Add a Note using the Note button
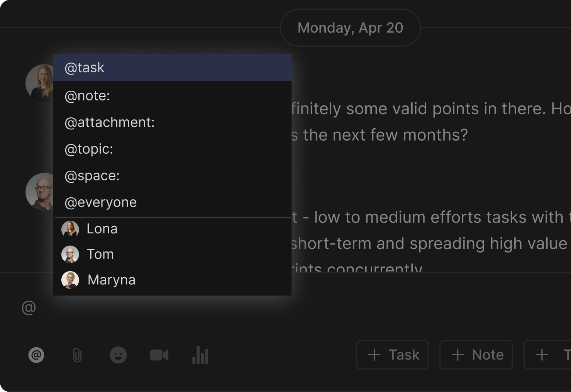 click(x=476, y=355)
